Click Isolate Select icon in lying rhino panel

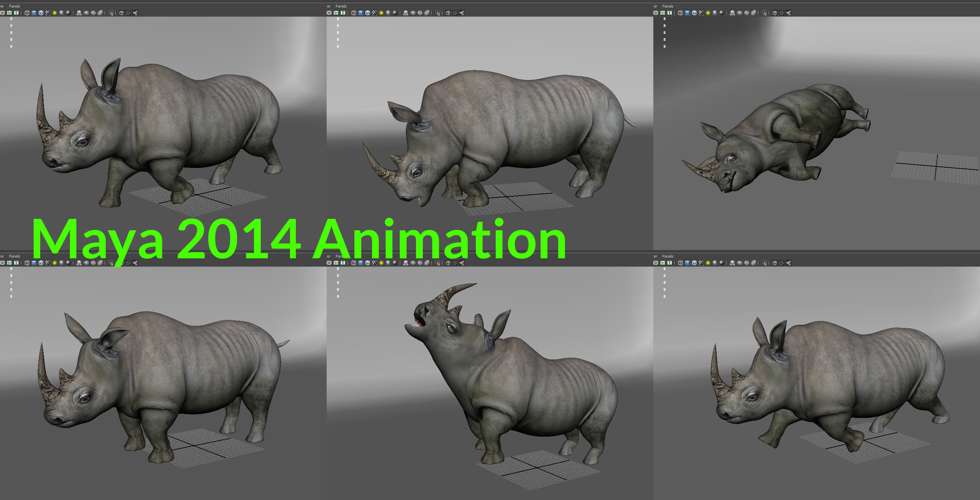tap(764, 13)
